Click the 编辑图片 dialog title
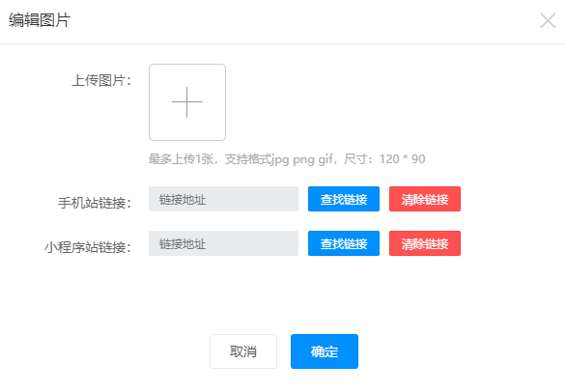The height and width of the screenshot is (392, 566). (40, 20)
